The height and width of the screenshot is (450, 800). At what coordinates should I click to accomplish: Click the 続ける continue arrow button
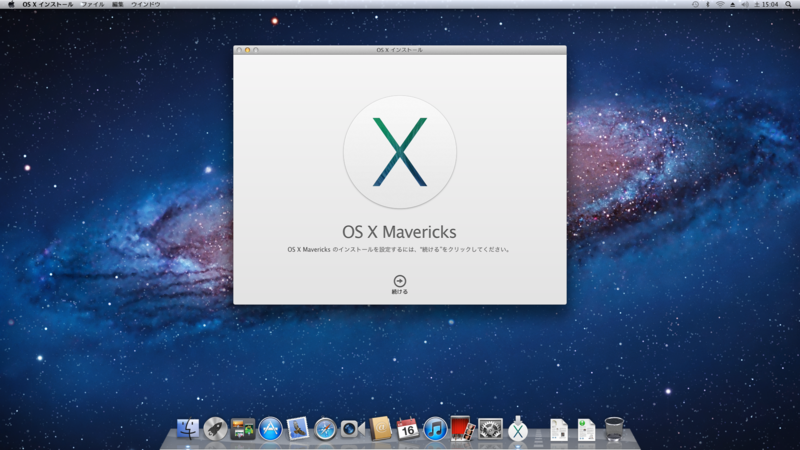399,281
